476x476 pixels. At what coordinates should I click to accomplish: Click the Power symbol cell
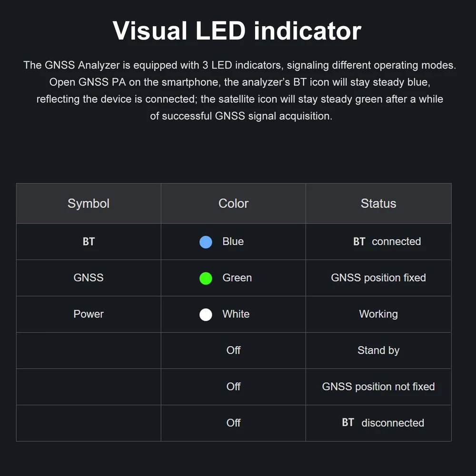coord(89,314)
